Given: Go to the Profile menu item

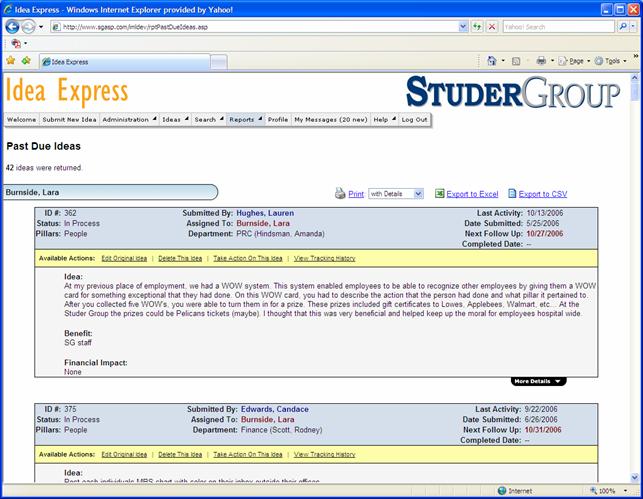Looking at the screenshot, I should click(x=278, y=119).
